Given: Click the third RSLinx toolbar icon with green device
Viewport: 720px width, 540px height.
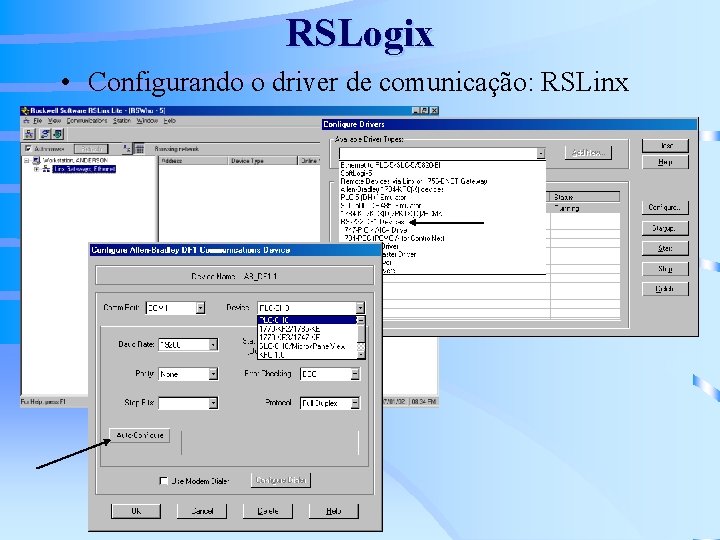Looking at the screenshot, I should click(58, 134).
